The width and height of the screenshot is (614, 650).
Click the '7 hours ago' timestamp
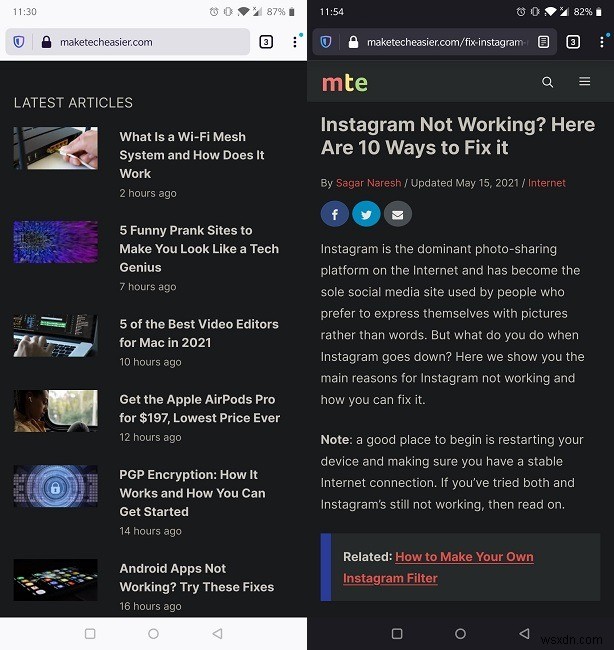coord(148,286)
